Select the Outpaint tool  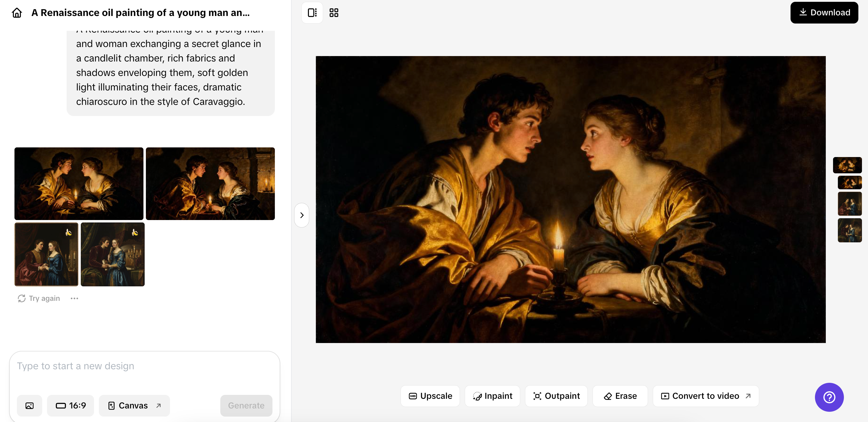[x=556, y=396]
